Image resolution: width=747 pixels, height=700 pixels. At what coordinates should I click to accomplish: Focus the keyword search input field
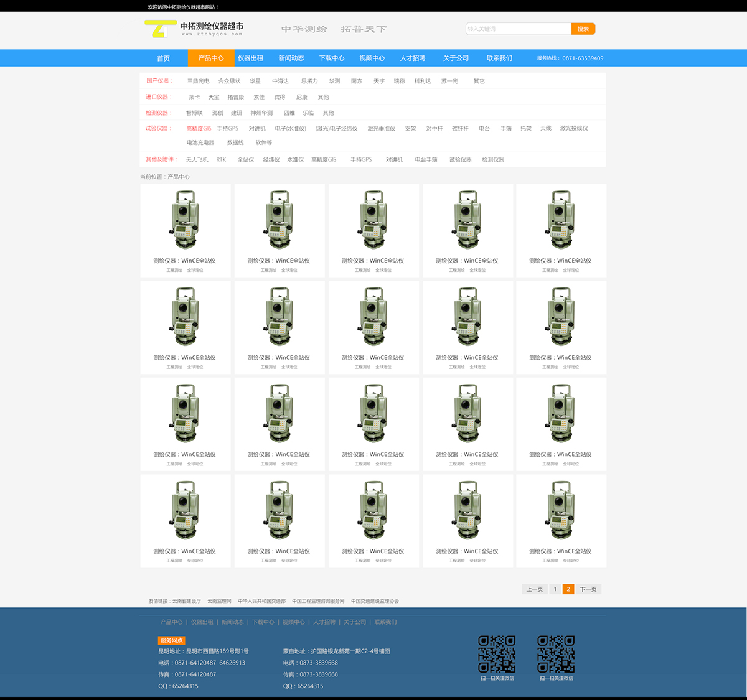[x=518, y=29]
